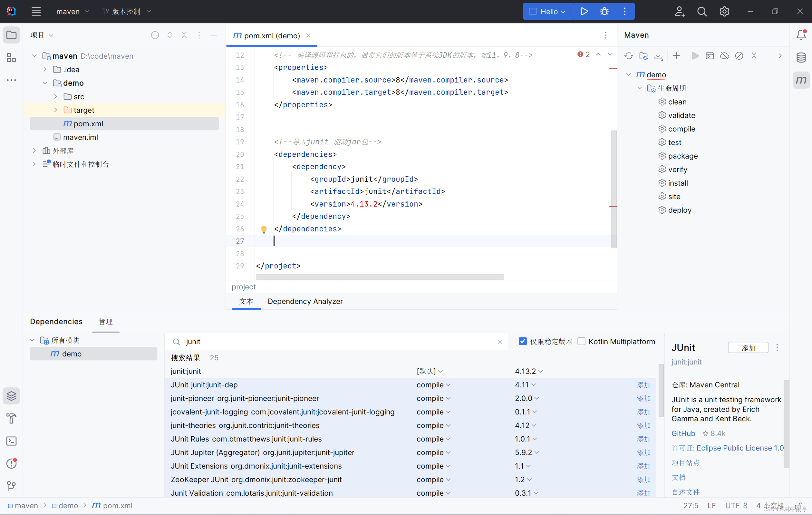Open editor tab options menu
812x515 pixels.
(606, 35)
